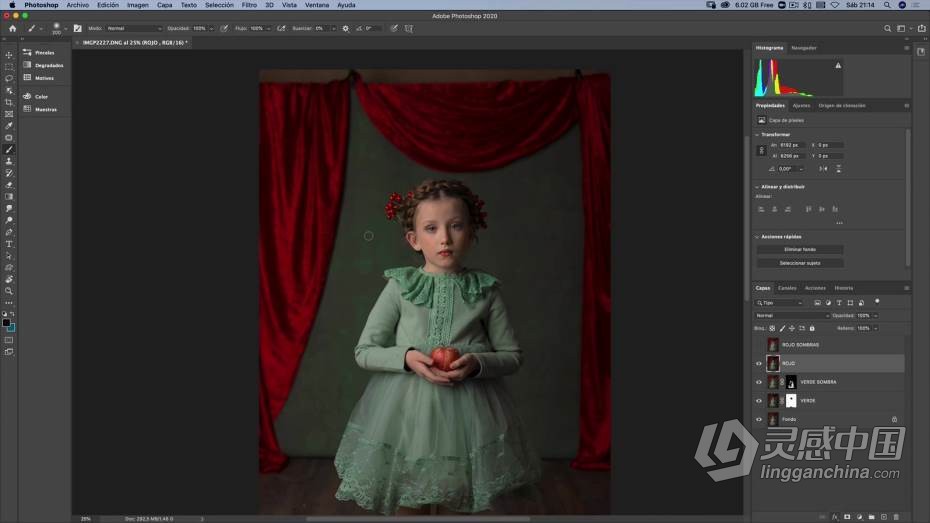Add a layer mask icon
930x523 pixels.
tap(847, 517)
